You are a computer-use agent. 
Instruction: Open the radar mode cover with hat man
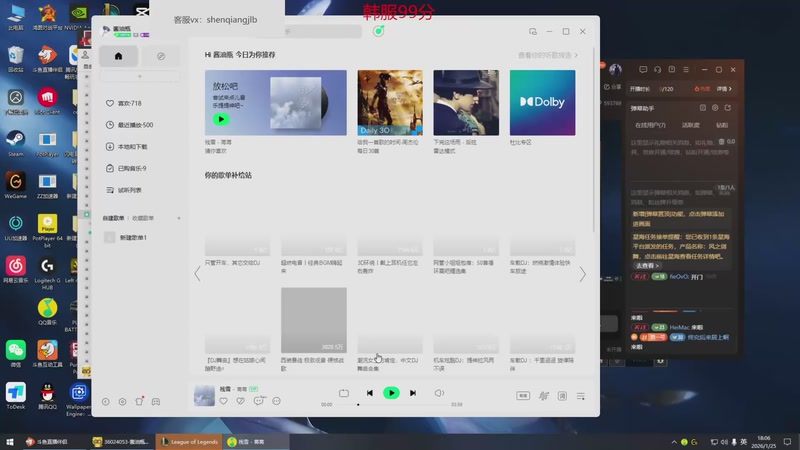tap(466, 103)
